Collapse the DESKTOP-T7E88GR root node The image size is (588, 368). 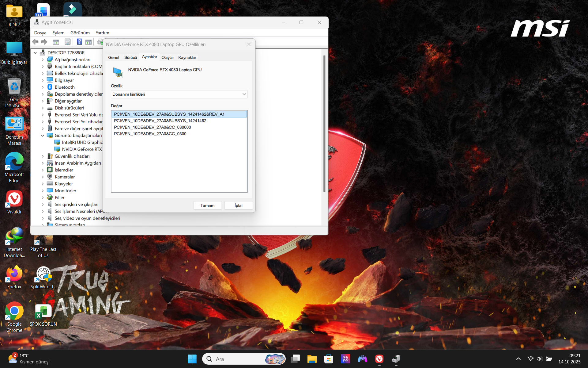(x=35, y=53)
